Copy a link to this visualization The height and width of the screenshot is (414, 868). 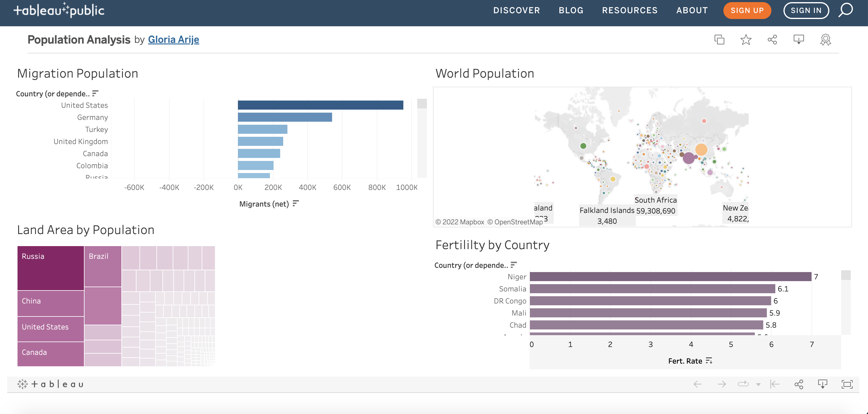click(719, 40)
